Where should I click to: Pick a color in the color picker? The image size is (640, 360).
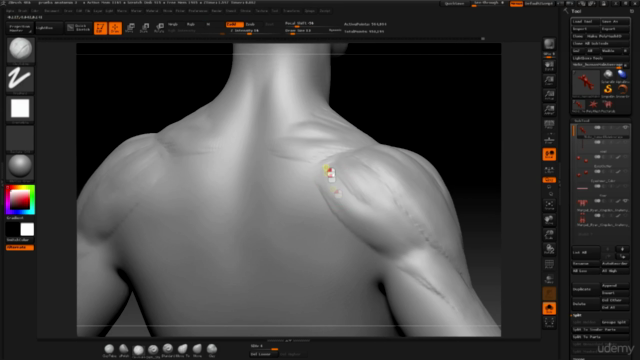[x=20, y=200]
